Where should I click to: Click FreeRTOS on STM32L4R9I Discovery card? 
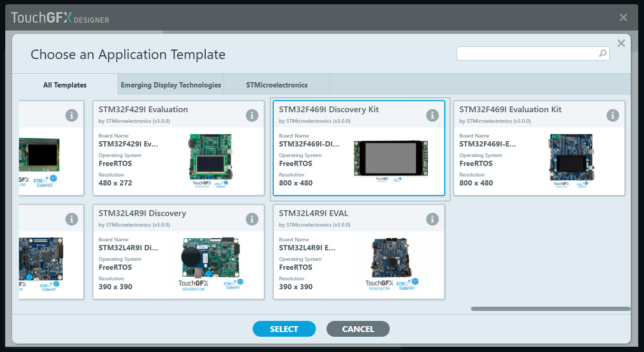(114, 267)
